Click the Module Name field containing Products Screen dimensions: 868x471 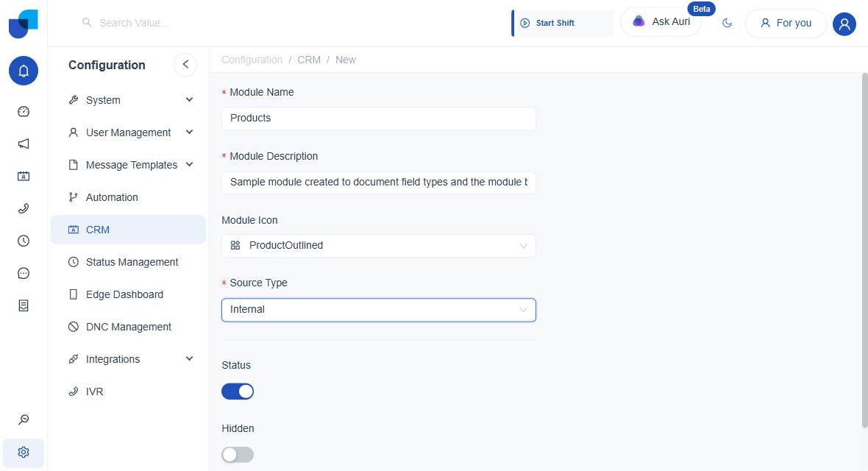pos(379,118)
